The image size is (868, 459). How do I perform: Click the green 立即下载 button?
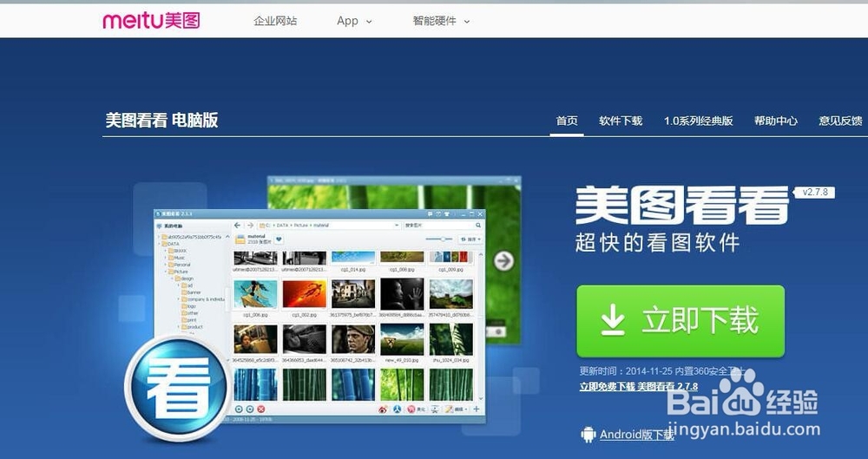681,321
